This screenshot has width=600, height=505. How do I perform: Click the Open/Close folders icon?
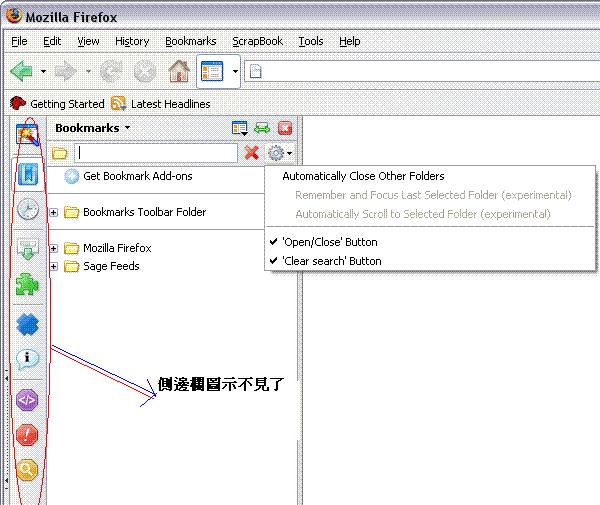(x=60, y=153)
